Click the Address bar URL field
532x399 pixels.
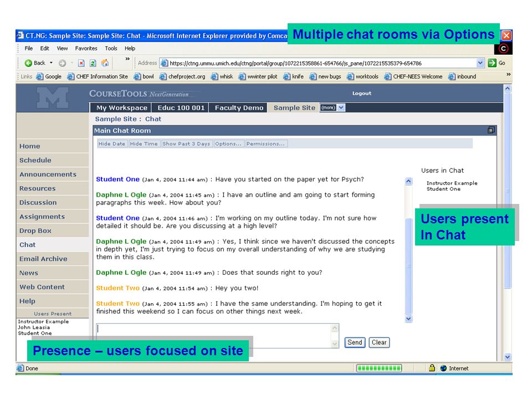(x=318, y=63)
